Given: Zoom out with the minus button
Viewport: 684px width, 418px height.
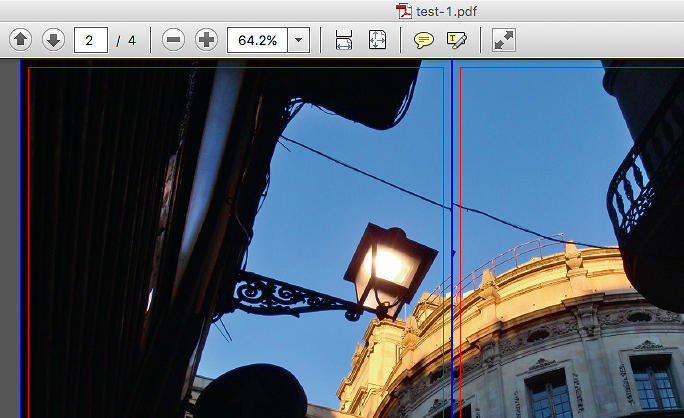Looking at the screenshot, I should (173, 40).
